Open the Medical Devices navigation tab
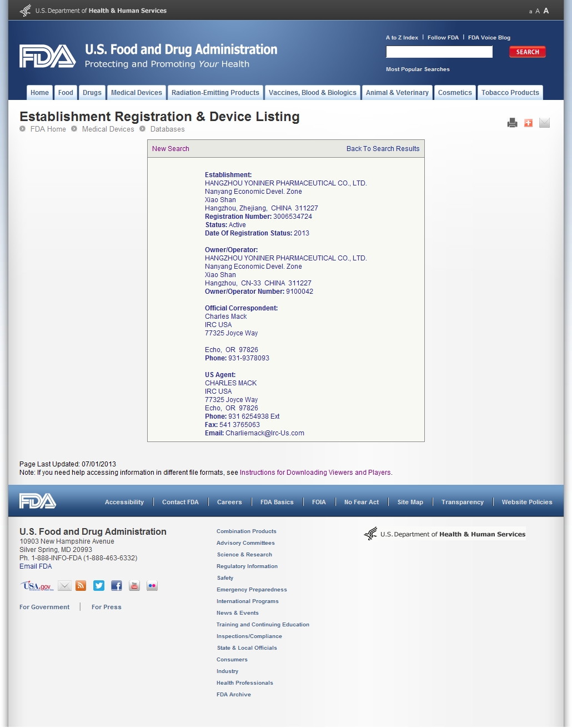The height and width of the screenshot is (728, 572). click(137, 93)
